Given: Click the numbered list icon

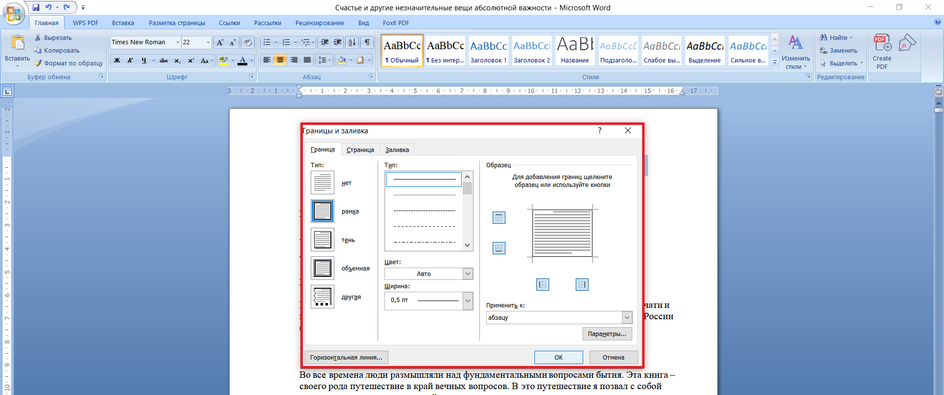Looking at the screenshot, I should pyautogui.click(x=286, y=43).
